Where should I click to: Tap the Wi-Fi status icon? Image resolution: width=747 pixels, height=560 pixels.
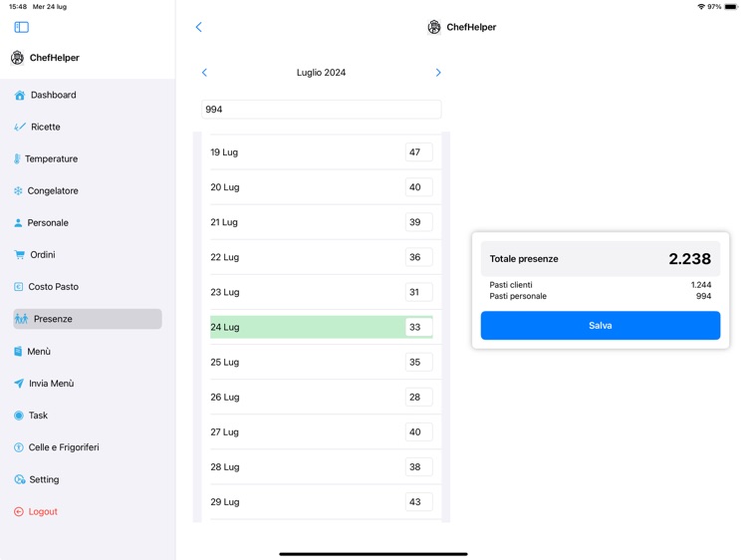tap(701, 7)
